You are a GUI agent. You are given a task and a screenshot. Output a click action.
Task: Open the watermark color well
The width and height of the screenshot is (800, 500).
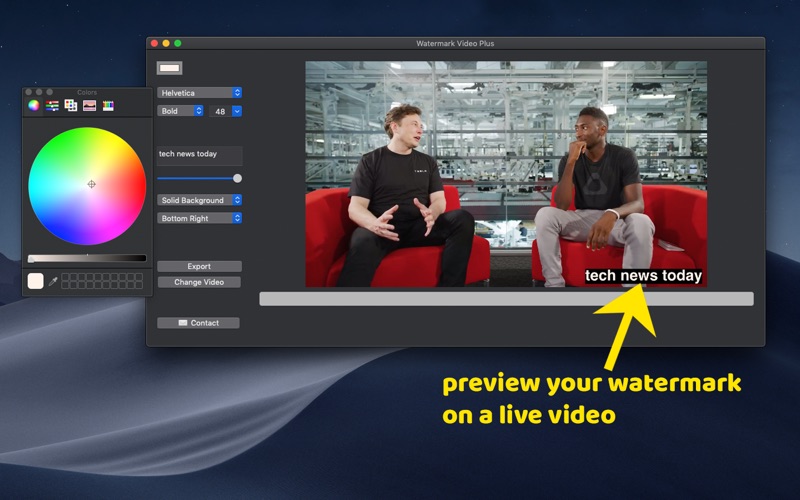click(169, 68)
